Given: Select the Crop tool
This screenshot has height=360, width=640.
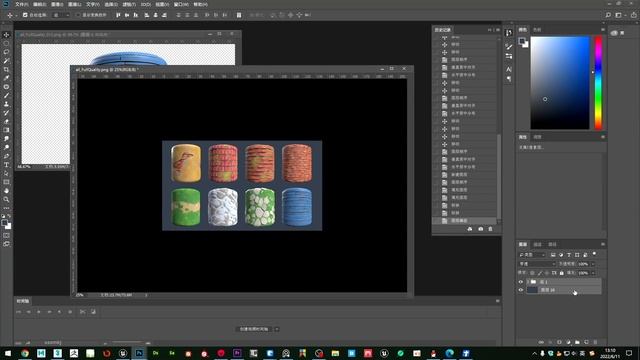Looking at the screenshot, I should click(6, 69).
